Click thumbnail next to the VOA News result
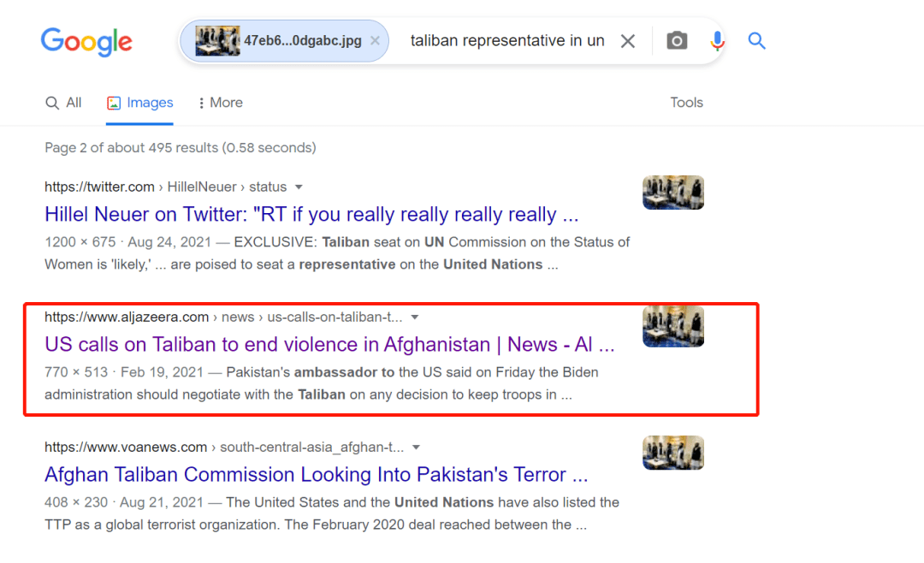The width and height of the screenshot is (924, 563). [x=673, y=453]
